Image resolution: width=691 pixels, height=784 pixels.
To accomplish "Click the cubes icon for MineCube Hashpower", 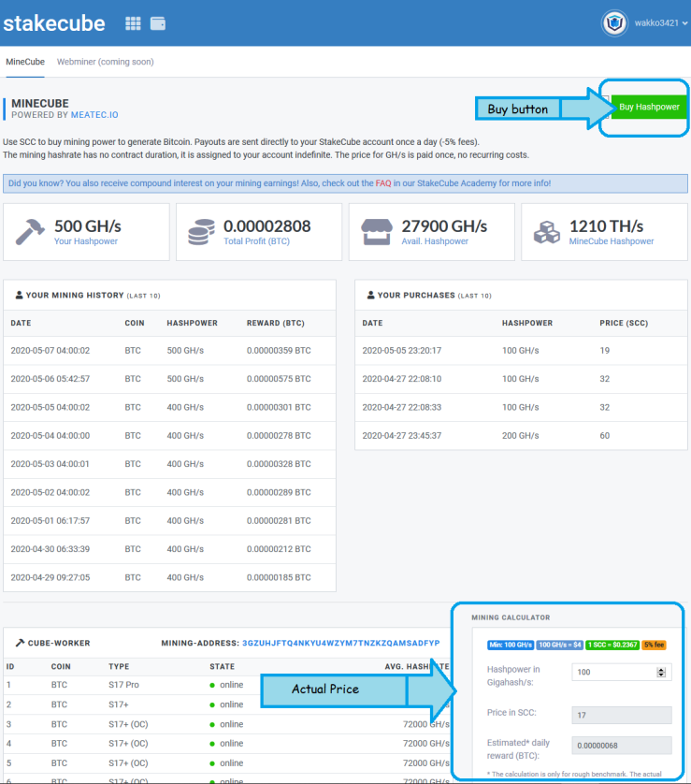I will pyautogui.click(x=547, y=233).
